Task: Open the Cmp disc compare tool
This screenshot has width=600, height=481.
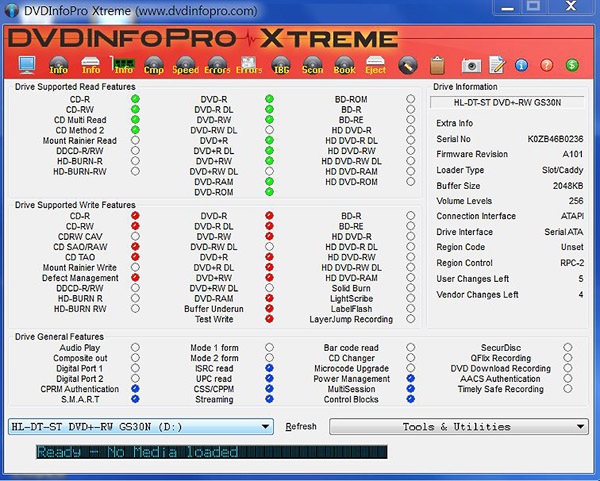Action: click(x=153, y=65)
